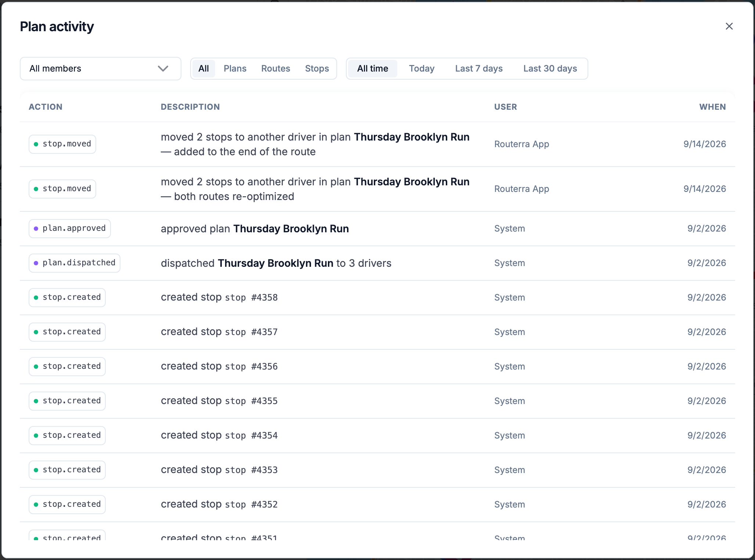Click 9/2/2026 date in dispatched row
Viewport: 755px width, 560px height.
coord(707,263)
